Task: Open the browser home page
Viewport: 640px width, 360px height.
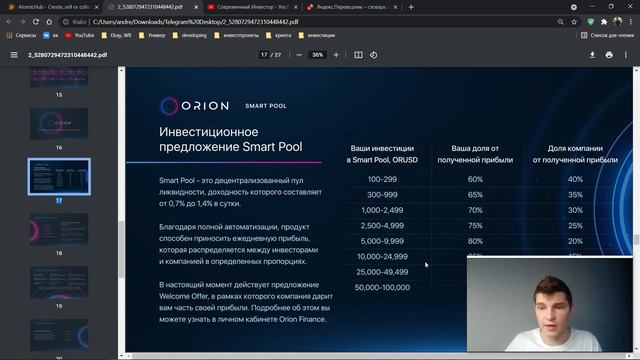Action: point(49,22)
